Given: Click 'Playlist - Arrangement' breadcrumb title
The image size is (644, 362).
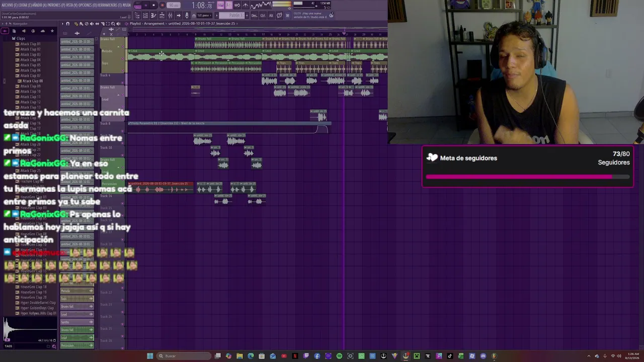Looking at the screenshot, I should point(147,24).
